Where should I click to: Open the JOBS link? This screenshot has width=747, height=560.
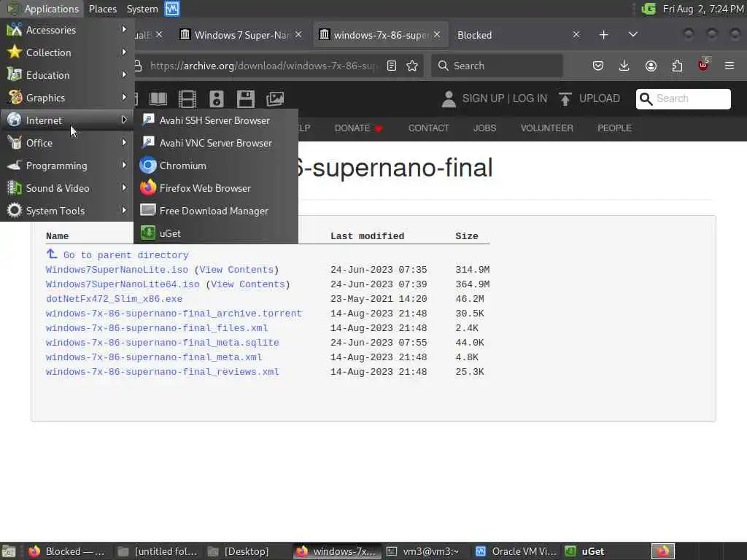484,128
